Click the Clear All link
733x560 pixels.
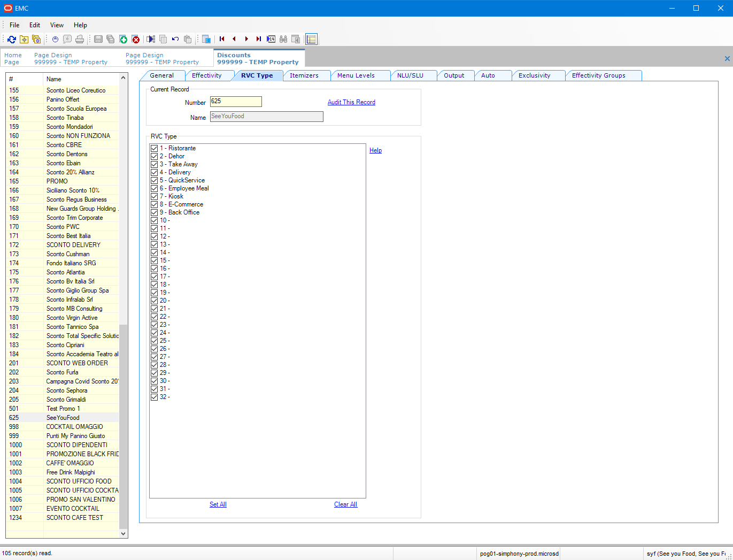coord(345,504)
